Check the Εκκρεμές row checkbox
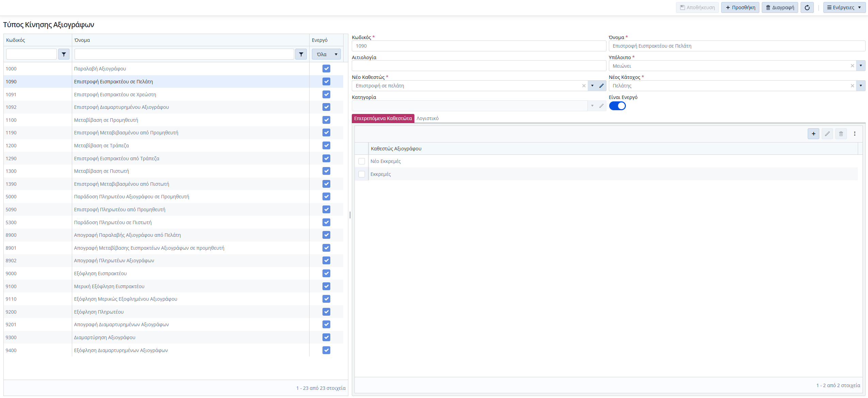Viewport: 868px width, 398px height. tap(362, 174)
